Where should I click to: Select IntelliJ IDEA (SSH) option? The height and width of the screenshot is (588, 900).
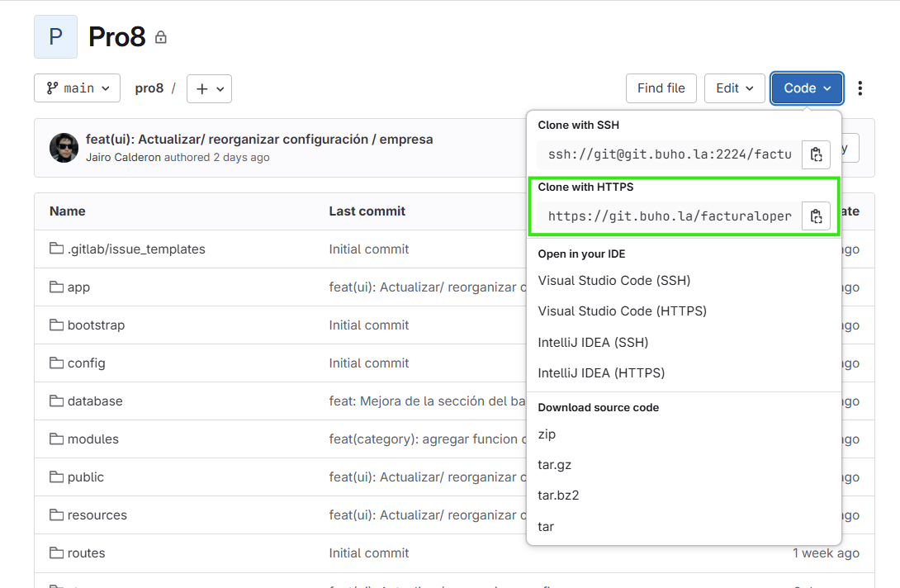593,342
